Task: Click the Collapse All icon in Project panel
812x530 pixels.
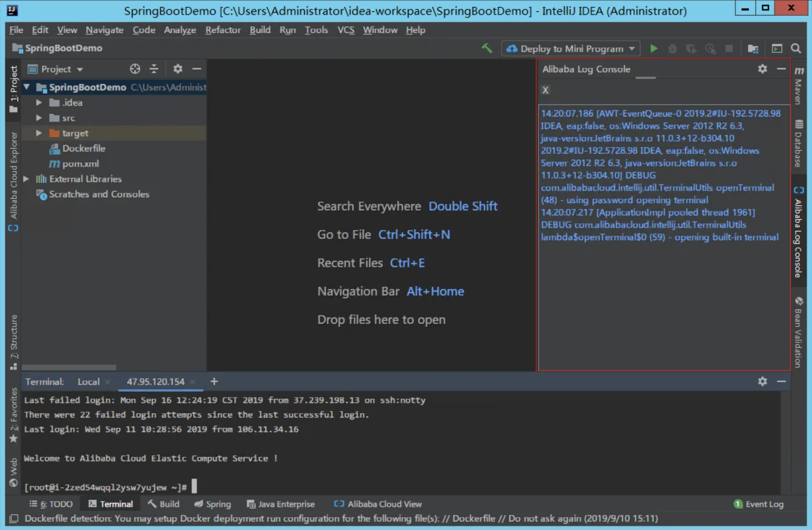Action: click(154, 68)
